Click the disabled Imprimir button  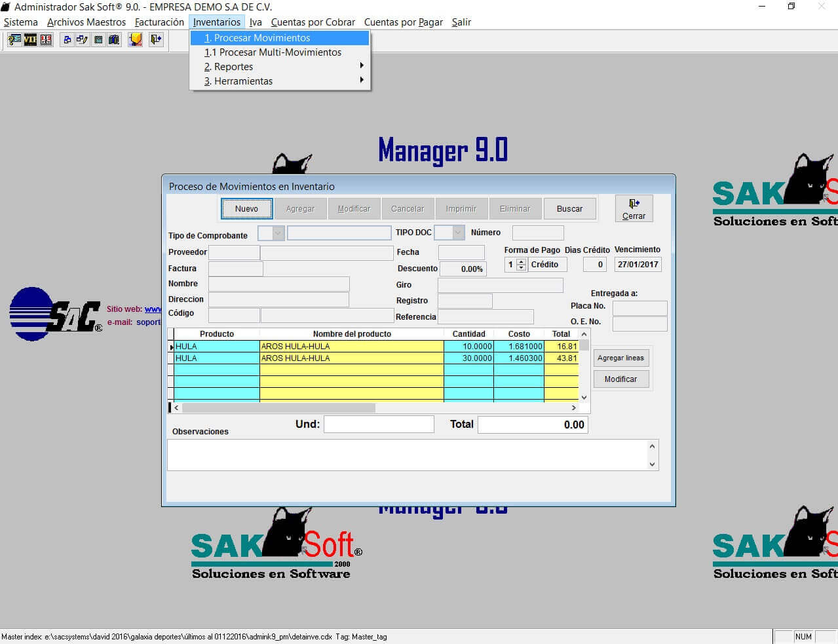click(461, 209)
